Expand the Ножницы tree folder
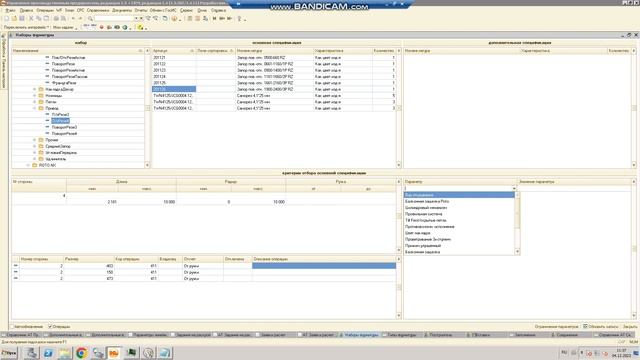This screenshot has width=640, height=360. (35, 96)
